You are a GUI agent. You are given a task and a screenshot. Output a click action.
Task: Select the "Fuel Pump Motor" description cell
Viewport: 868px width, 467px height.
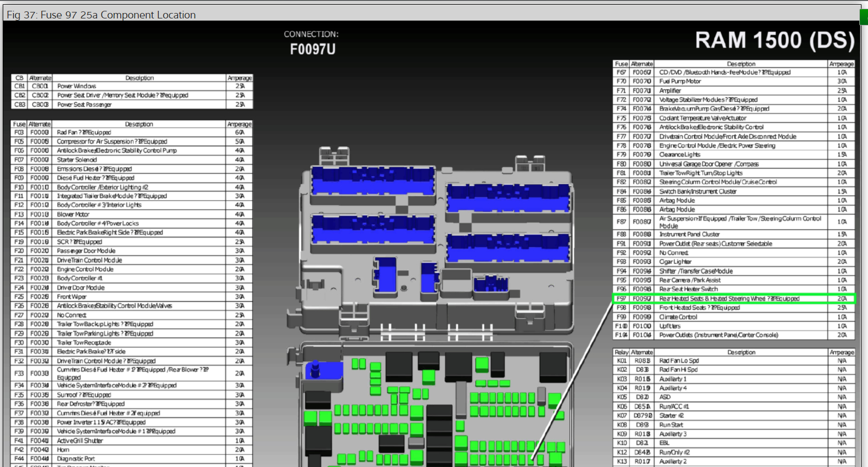680,81
